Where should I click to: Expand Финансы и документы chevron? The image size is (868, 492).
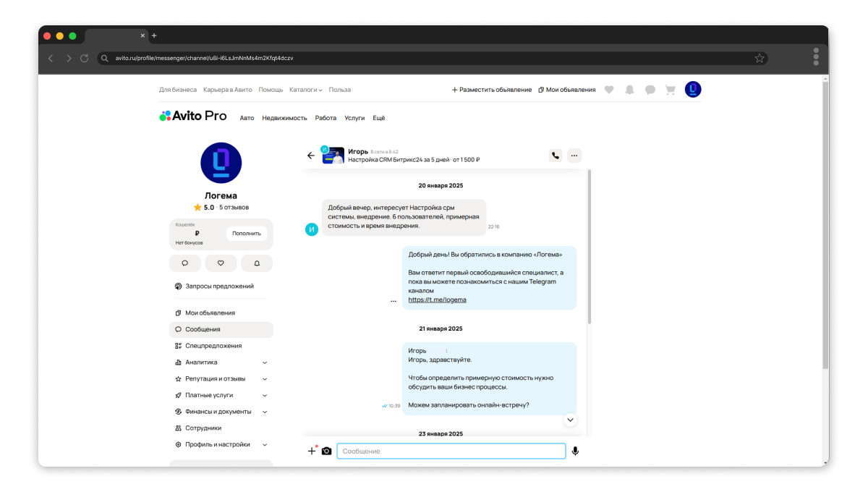pyautogui.click(x=265, y=412)
